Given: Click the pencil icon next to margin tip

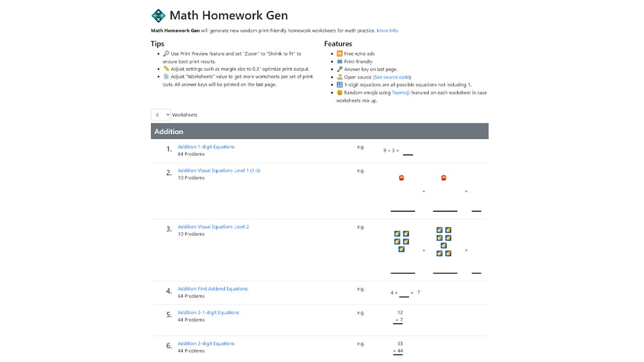Looking at the screenshot, I should point(167,68).
